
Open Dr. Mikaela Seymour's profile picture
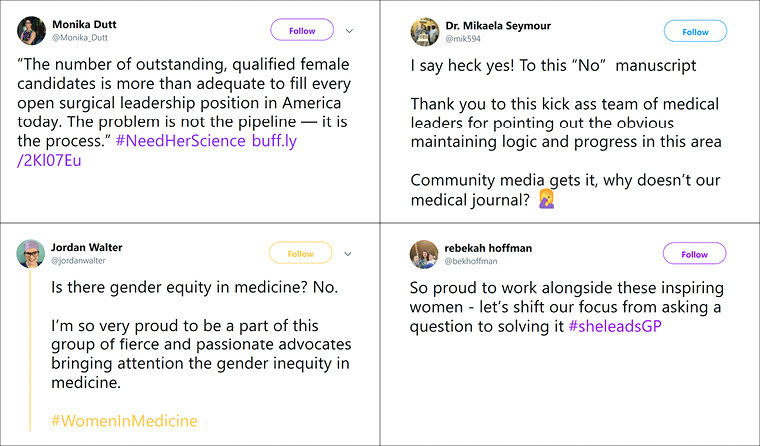pos(426,32)
